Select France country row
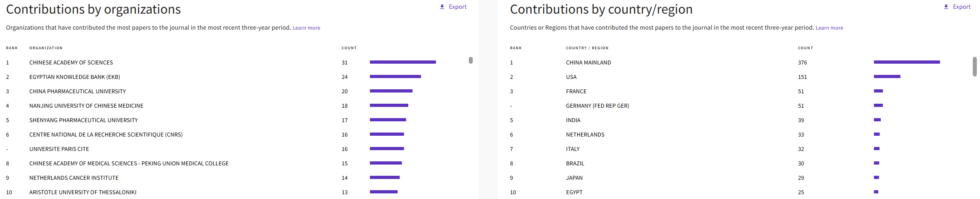 coord(576,91)
